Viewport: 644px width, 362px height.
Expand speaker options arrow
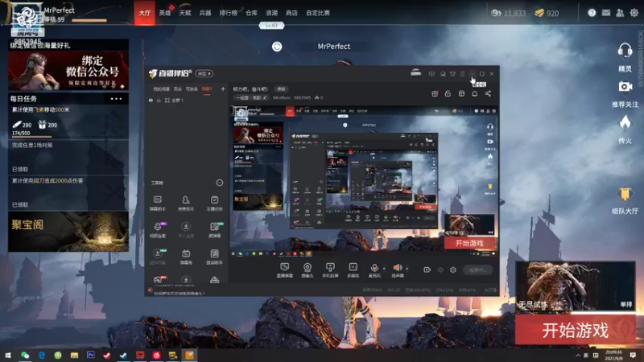click(407, 269)
